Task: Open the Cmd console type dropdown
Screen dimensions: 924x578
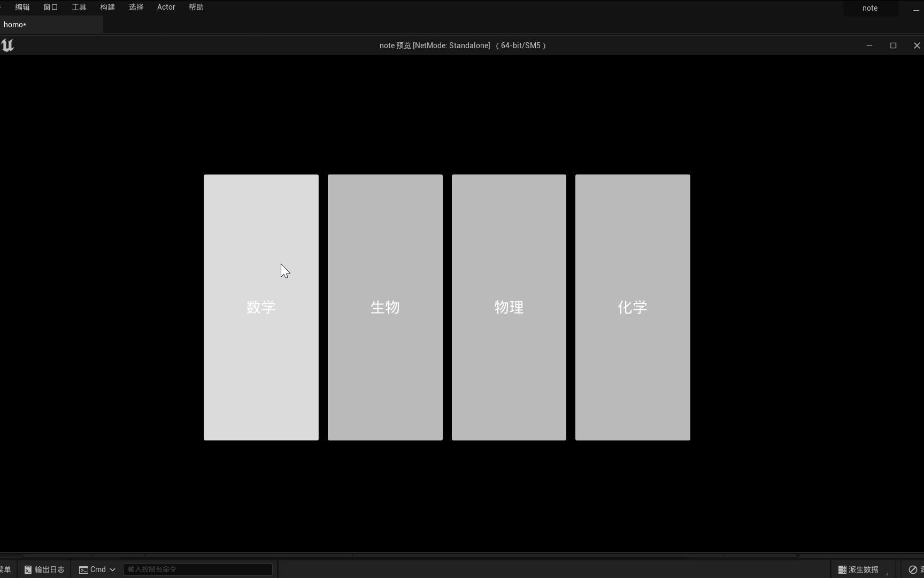Action: (112, 569)
